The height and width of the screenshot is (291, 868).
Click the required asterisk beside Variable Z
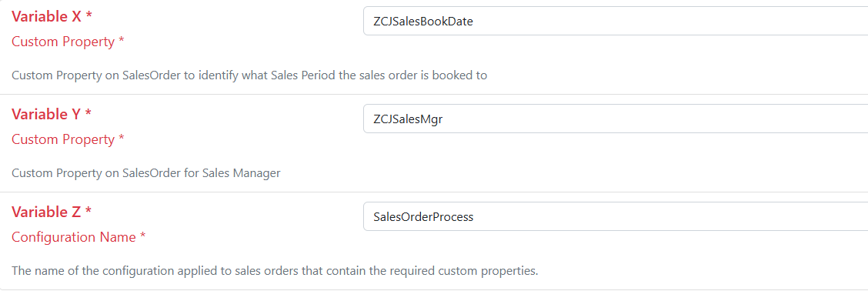pyautogui.click(x=88, y=210)
